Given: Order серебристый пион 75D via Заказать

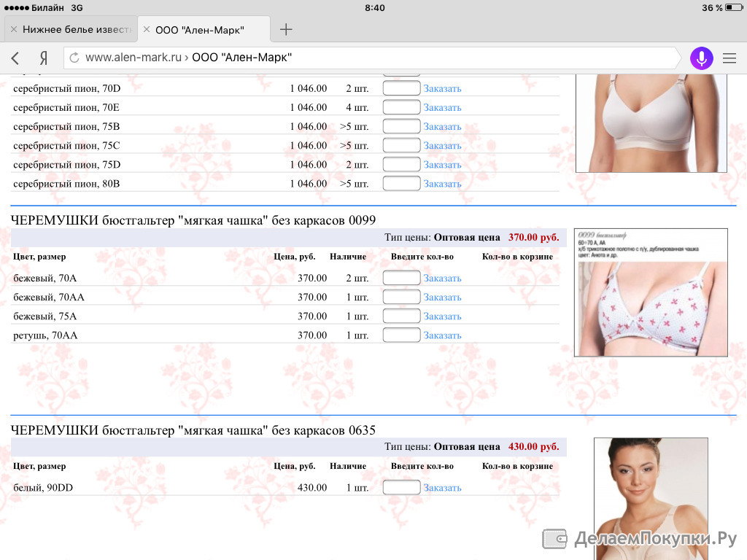Looking at the screenshot, I should [442, 165].
